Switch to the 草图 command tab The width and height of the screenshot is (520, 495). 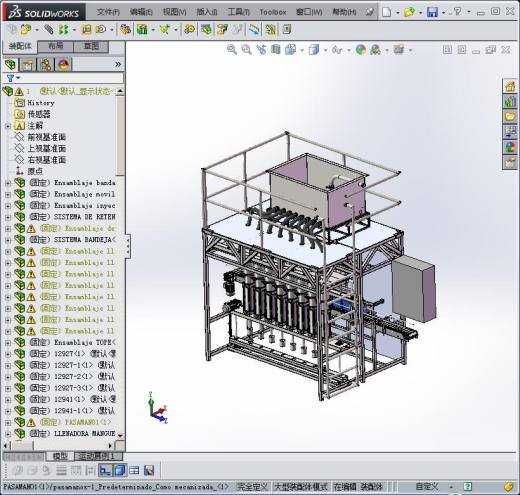[x=91, y=47]
